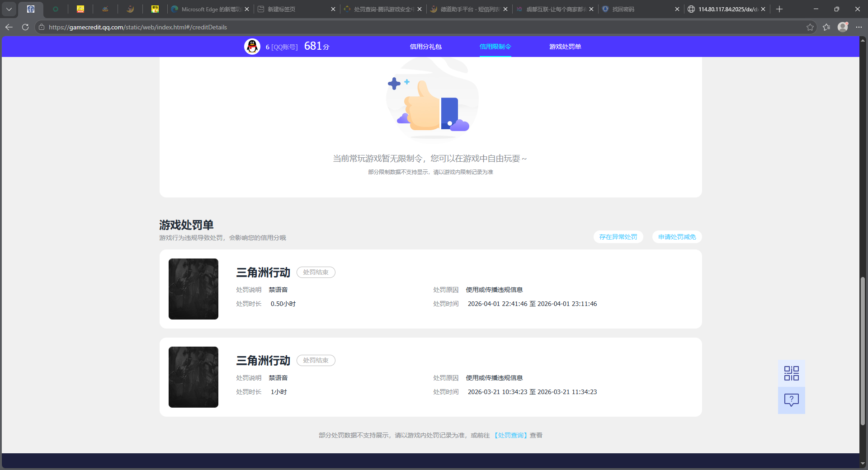Reload the page with the refresh icon

point(25,27)
